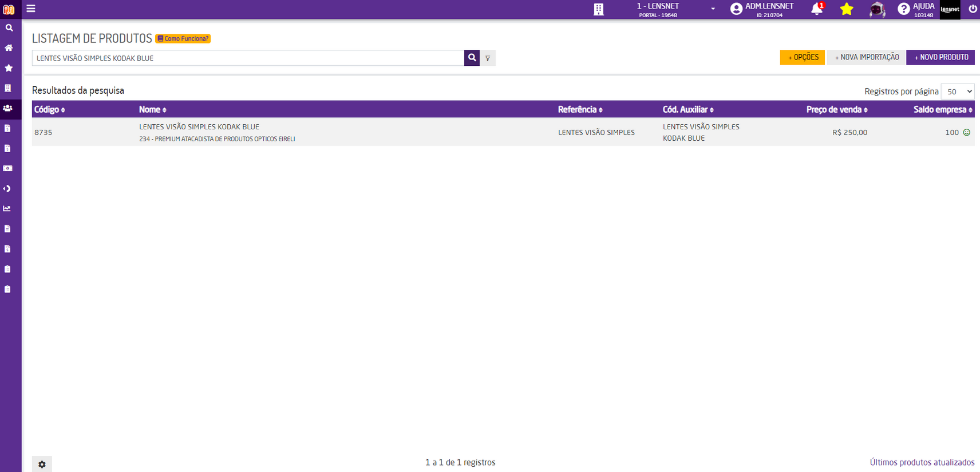The height and width of the screenshot is (472, 980).
Task: Open the Registros por página dropdown
Action: tap(957, 92)
